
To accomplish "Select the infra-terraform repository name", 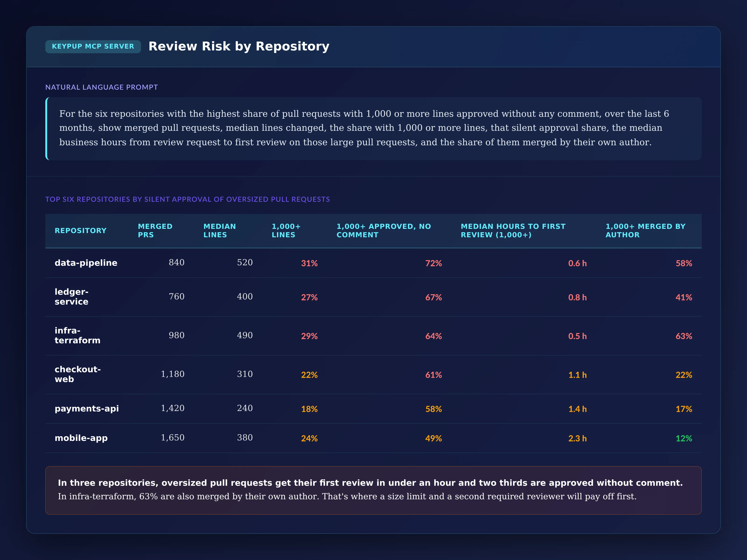I will tap(78, 335).
